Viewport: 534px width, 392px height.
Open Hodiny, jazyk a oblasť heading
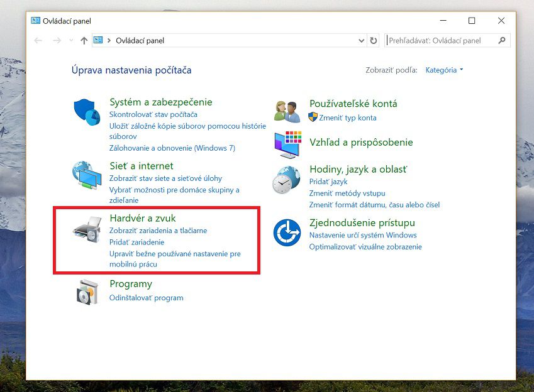[x=359, y=169]
